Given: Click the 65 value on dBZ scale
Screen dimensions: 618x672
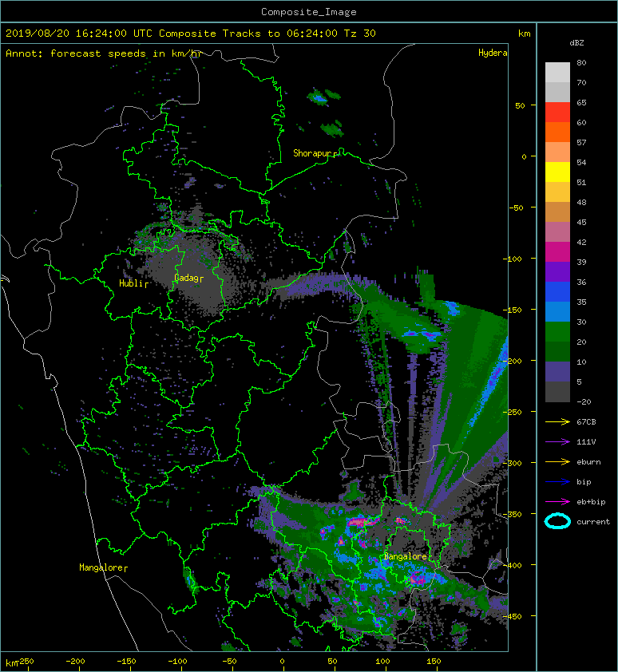Looking at the screenshot, I should [581, 102].
